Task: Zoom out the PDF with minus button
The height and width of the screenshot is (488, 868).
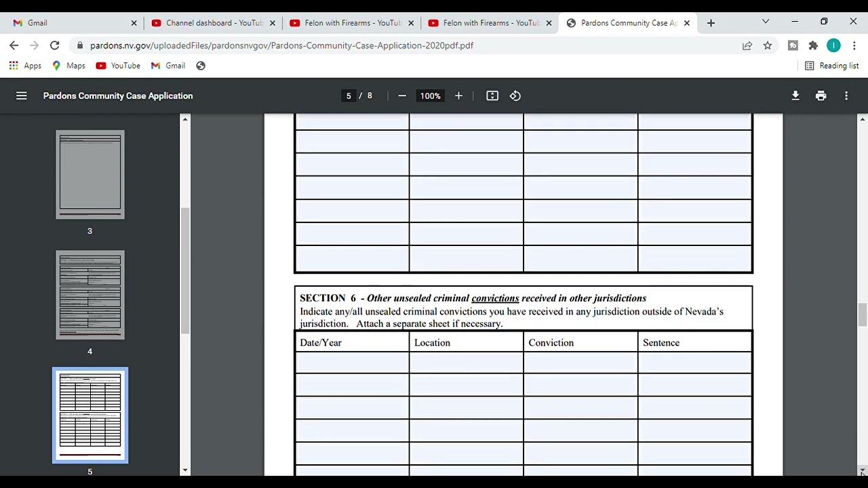Action: point(402,96)
